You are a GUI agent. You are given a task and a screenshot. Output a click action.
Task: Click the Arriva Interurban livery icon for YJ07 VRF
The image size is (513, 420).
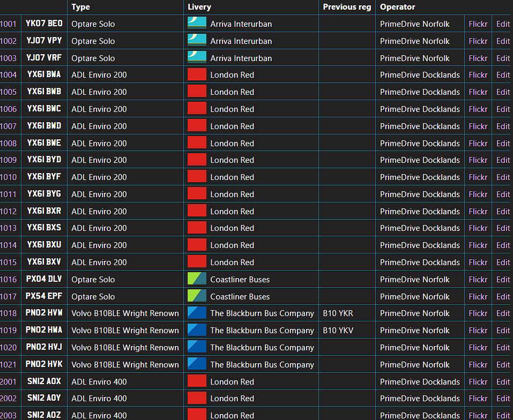click(197, 58)
